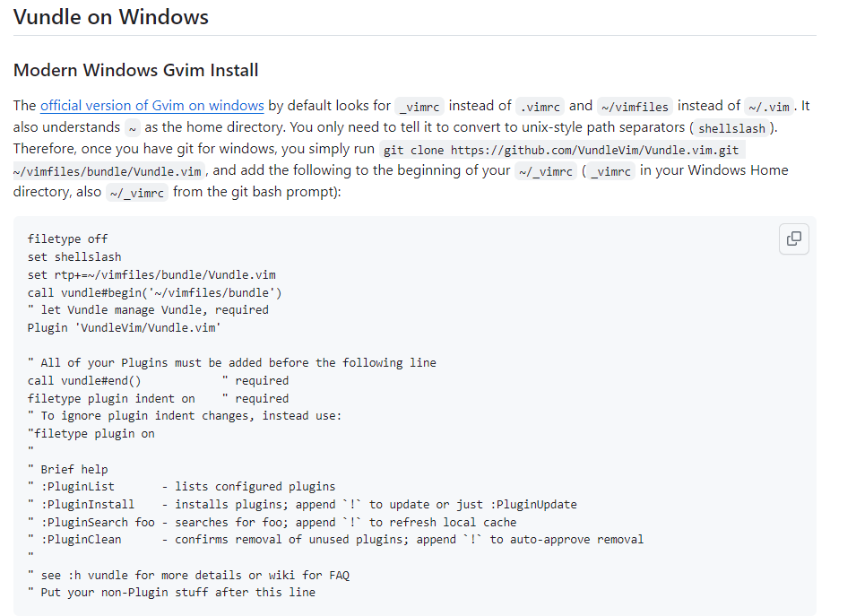856x616 pixels.
Task: Click the 'call vundle#end()' code line
Action: click(x=158, y=381)
